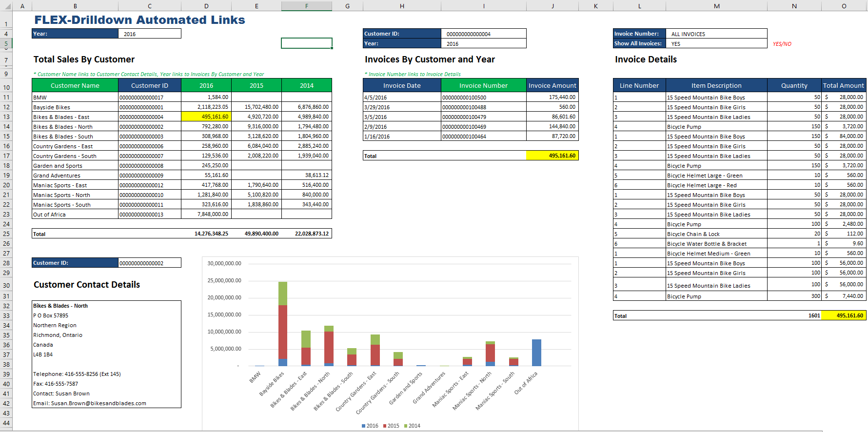Select the Invoice Amount column header cell

tap(552, 85)
